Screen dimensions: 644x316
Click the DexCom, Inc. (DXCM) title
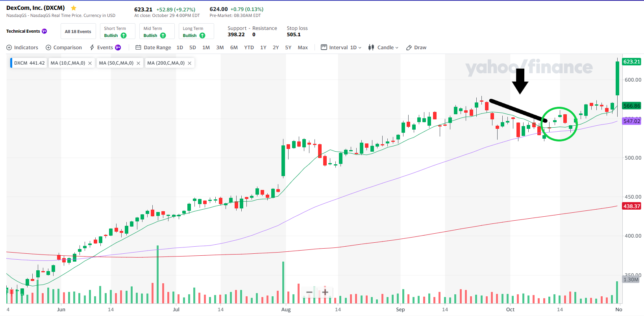pos(35,8)
